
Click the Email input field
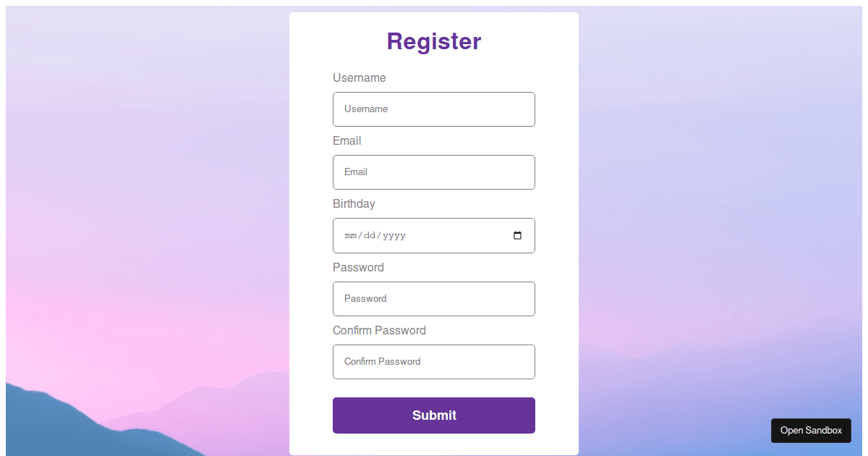[x=434, y=172]
